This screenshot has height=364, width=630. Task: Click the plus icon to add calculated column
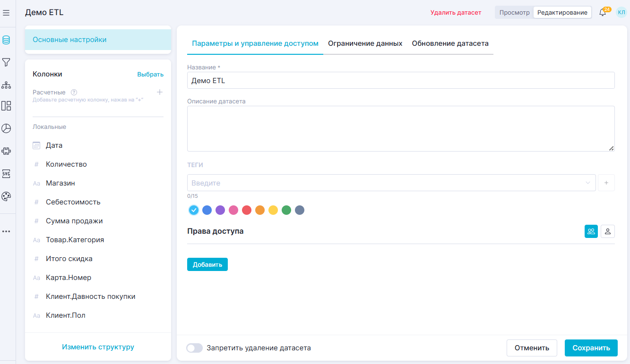160,92
